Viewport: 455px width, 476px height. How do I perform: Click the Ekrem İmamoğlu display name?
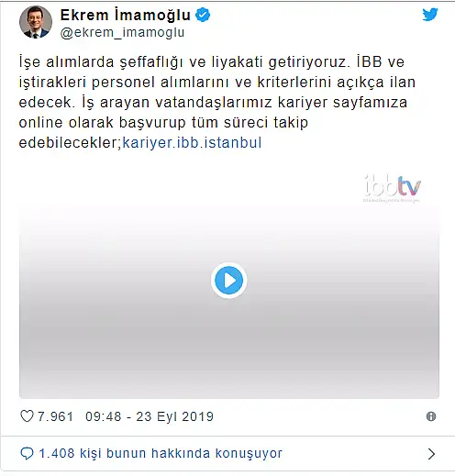[126, 15]
